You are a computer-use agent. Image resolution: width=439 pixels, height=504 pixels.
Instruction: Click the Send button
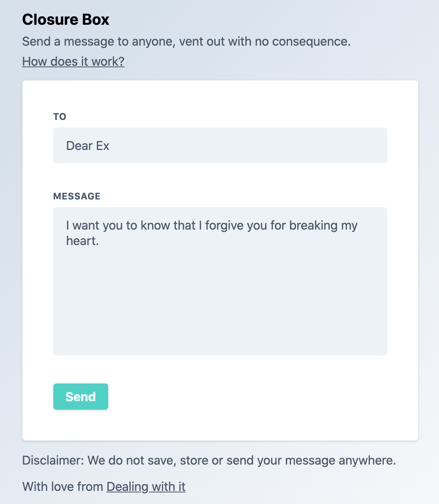[80, 396]
